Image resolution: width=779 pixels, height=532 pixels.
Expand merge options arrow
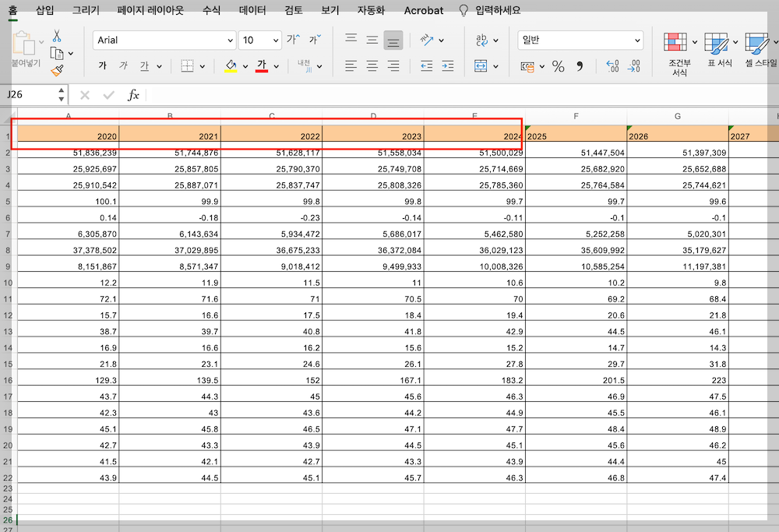495,66
